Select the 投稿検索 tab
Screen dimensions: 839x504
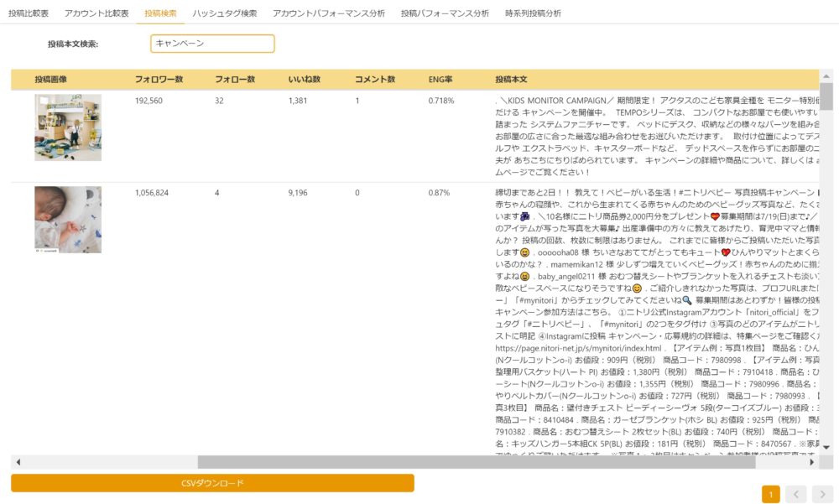160,13
